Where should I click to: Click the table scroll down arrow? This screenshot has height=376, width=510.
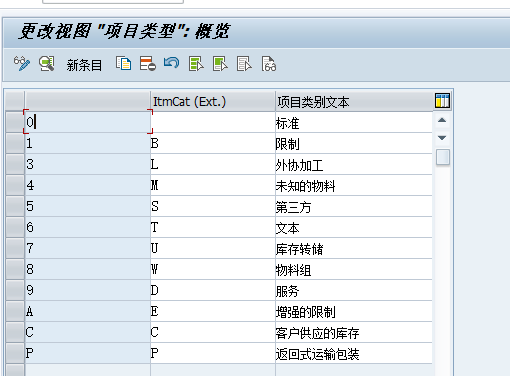point(442,138)
